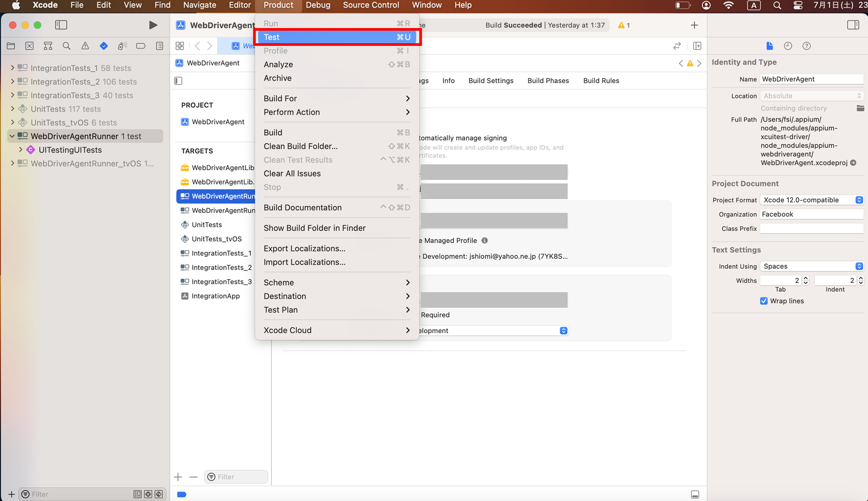This screenshot has height=501, width=868.
Task: Expand IntegrationTests_1 in the test navigator
Action: click(12, 68)
